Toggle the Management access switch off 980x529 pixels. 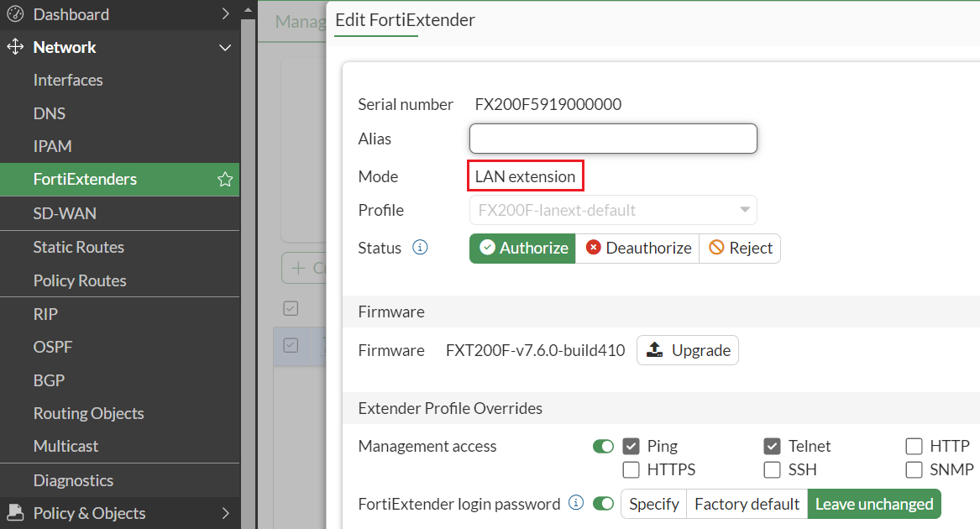[x=603, y=446]
